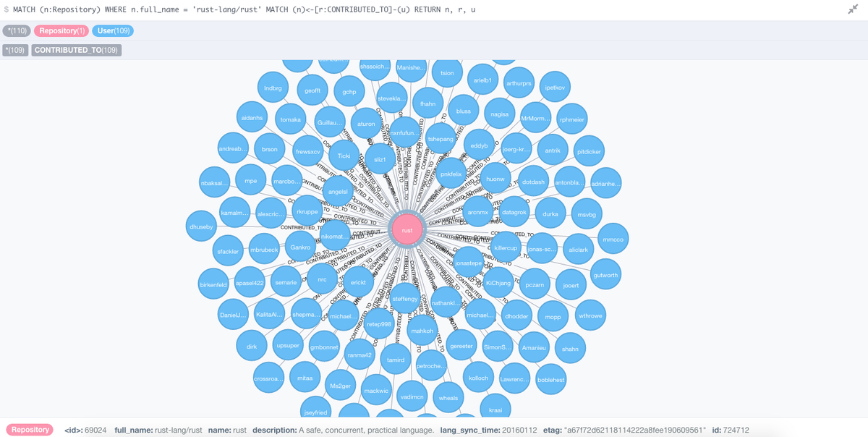Viewport: 868px width, 437px height.
Task: Select the pitdicker user node
Action: coord(589,151)
